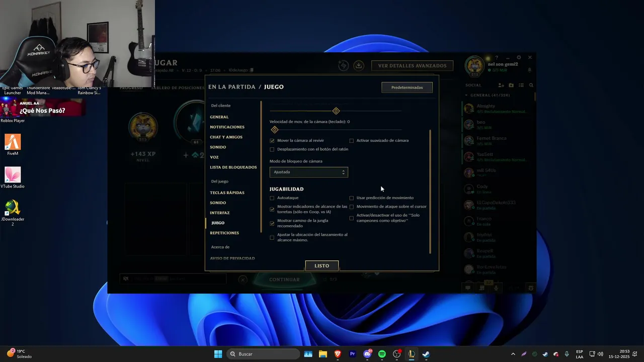Open Spotify from the taskbar
The height and width of the screenshot is (362, 644).
click(x=382, y=354)
